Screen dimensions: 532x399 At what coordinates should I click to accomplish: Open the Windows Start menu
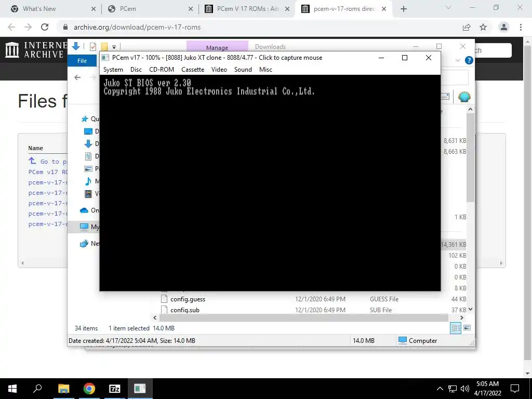(x=12, y=389)
